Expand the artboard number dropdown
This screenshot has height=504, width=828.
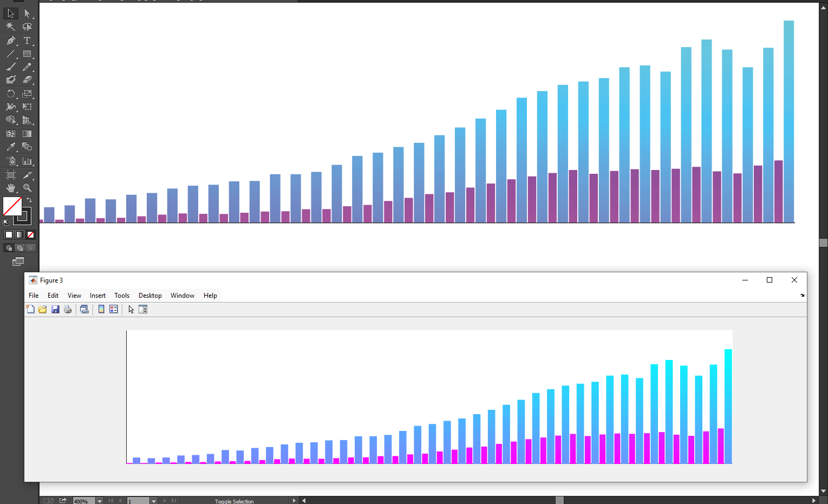(154, 501)
